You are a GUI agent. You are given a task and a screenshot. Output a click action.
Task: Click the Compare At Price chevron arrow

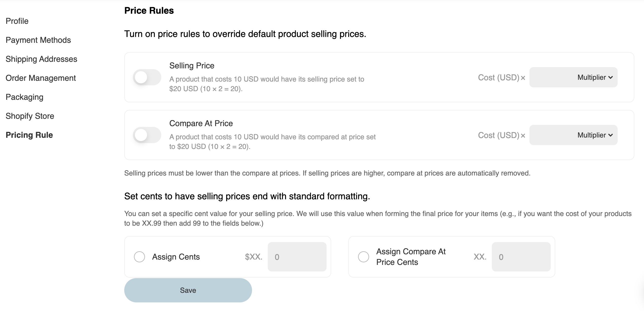(x=611, y=135)
